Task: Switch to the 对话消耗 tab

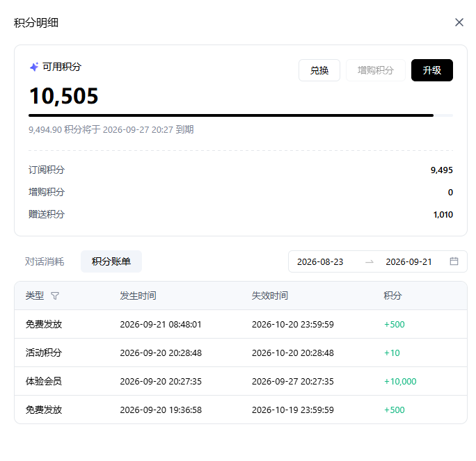Action: (45, 261)
